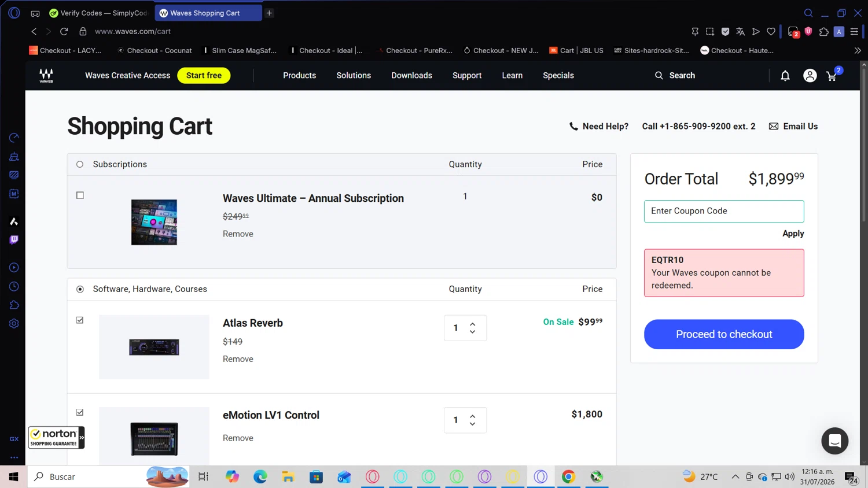Open the Solutions menu
Screen dimensions: 868x488
pyautogui.click(x=354, y=75)
